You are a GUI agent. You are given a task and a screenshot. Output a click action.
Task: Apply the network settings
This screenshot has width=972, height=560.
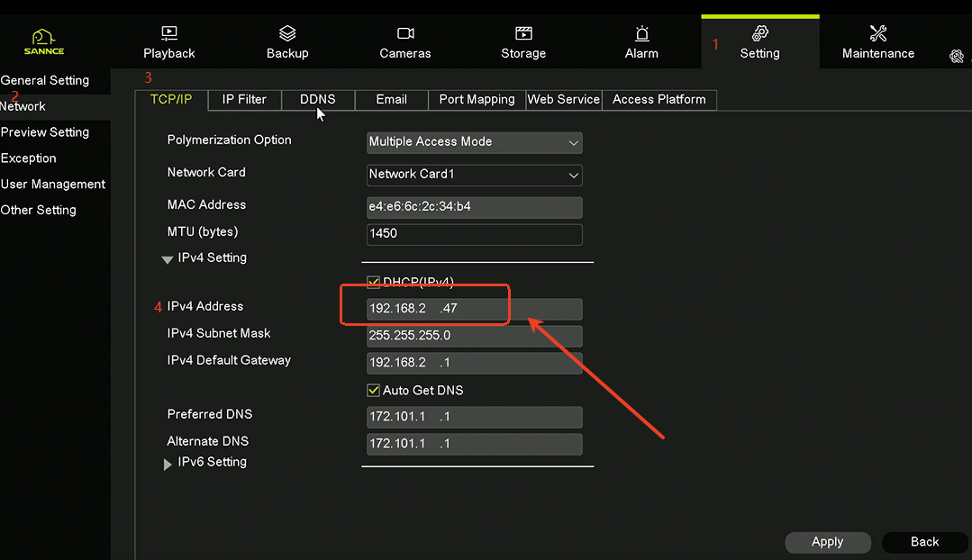(828, 542)
